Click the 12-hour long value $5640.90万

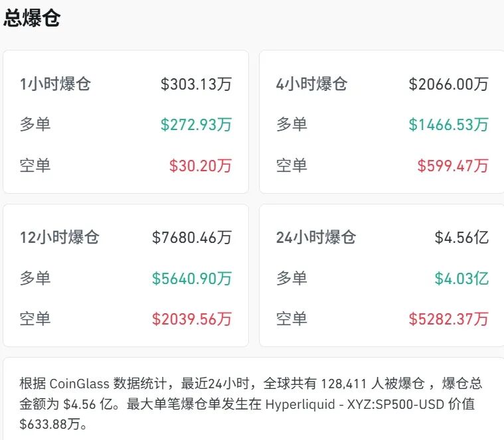(x=192, y=279)
